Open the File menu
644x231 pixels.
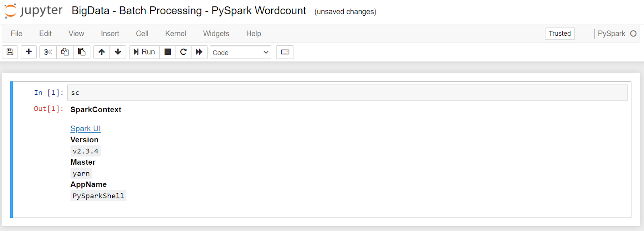click(17, 34)
